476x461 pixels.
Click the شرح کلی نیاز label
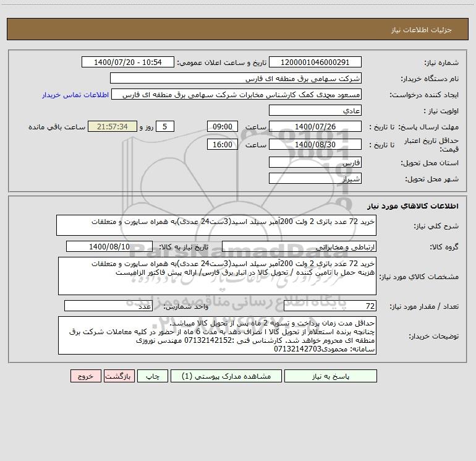tap(436, 226)
